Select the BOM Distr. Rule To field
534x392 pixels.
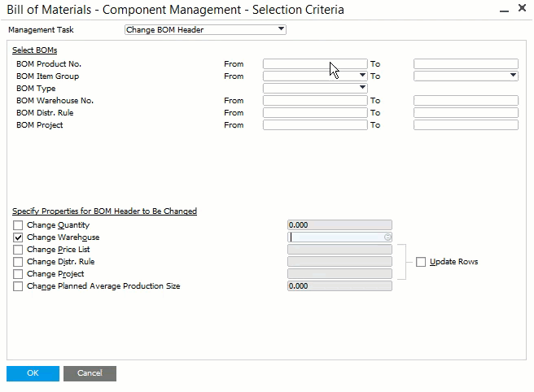[466, 113]
